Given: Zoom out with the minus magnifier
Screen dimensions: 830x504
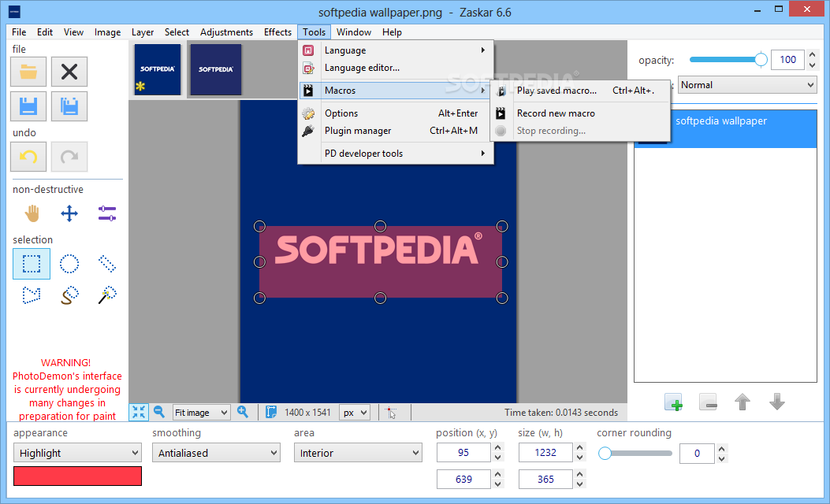Looking at the screenshot, I should point(158,412).
